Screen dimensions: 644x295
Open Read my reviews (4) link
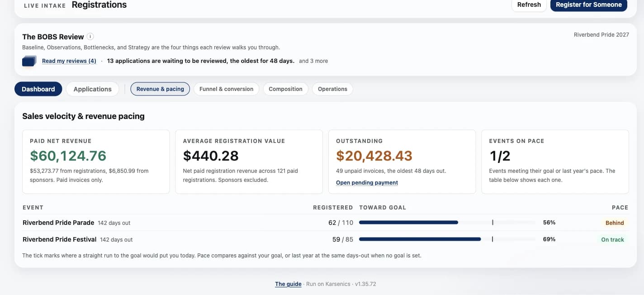69,61
